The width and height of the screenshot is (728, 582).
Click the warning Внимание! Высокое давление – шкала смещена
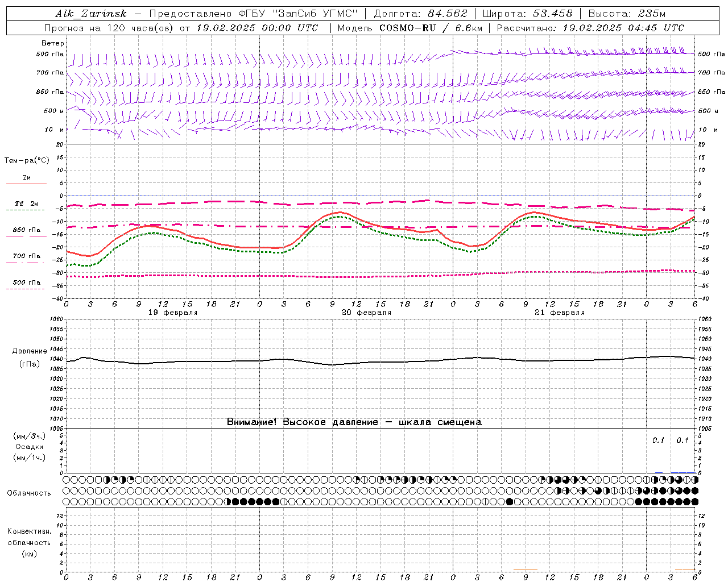click(354, 422)
